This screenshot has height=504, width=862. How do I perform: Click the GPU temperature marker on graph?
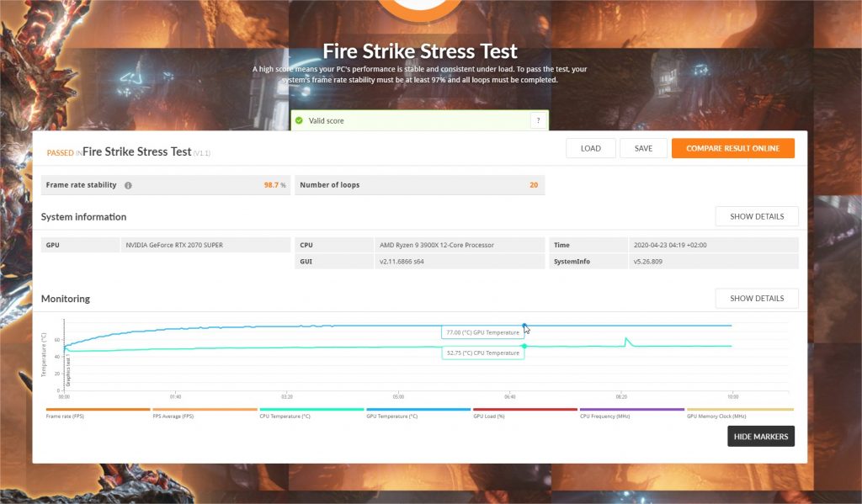coord(524,326)
